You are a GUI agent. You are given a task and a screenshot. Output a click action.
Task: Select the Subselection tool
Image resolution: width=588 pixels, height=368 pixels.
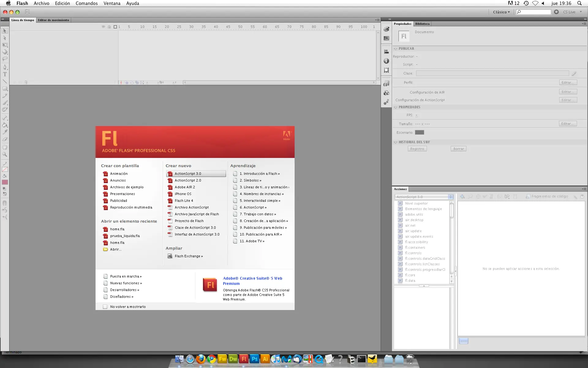tap(5, 38)
